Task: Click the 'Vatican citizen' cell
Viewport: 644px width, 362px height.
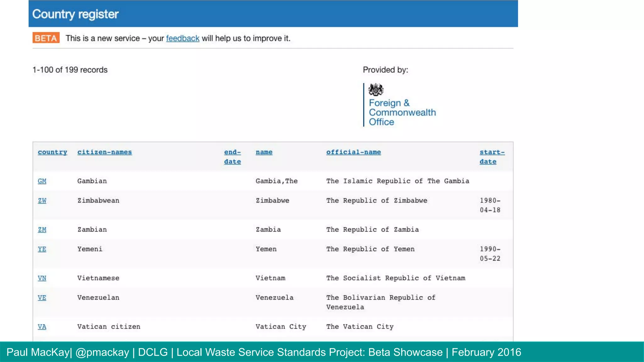Action: pos(109,327)
